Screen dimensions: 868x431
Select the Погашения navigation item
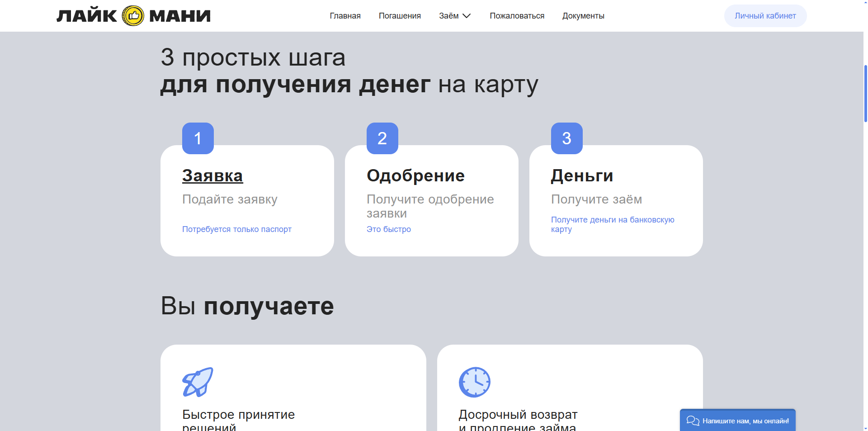[400, 16]
